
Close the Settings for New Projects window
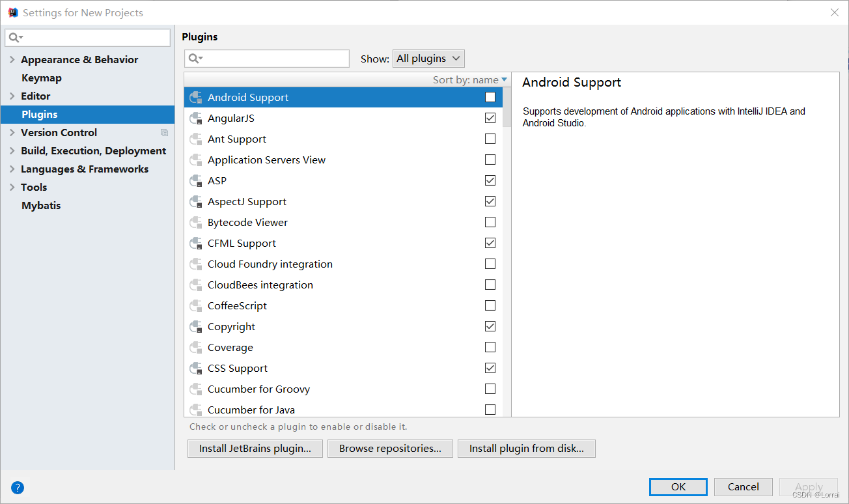(x=834, y=12)
